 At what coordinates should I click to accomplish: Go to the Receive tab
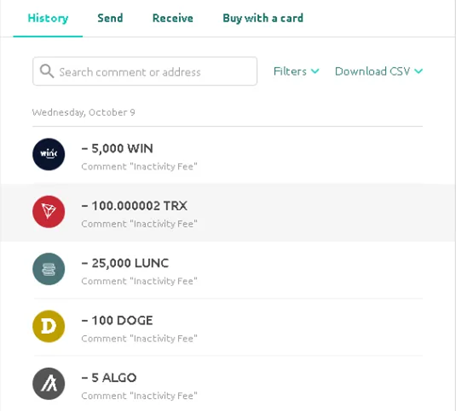click(173, 18)
